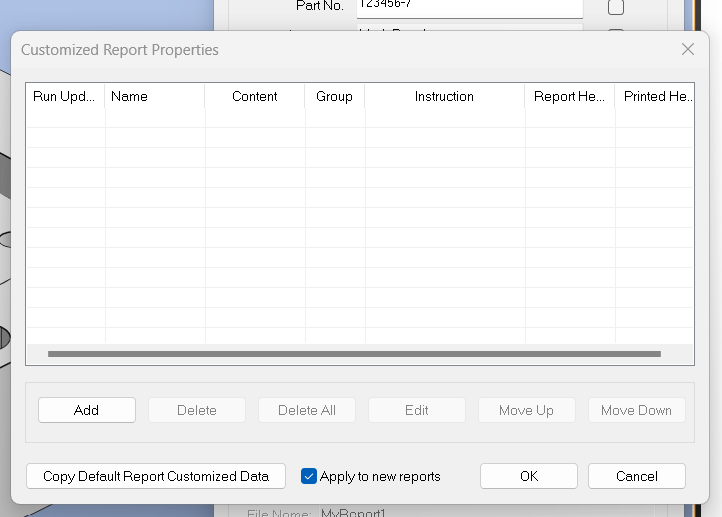Select the Report He... column header

570,96
